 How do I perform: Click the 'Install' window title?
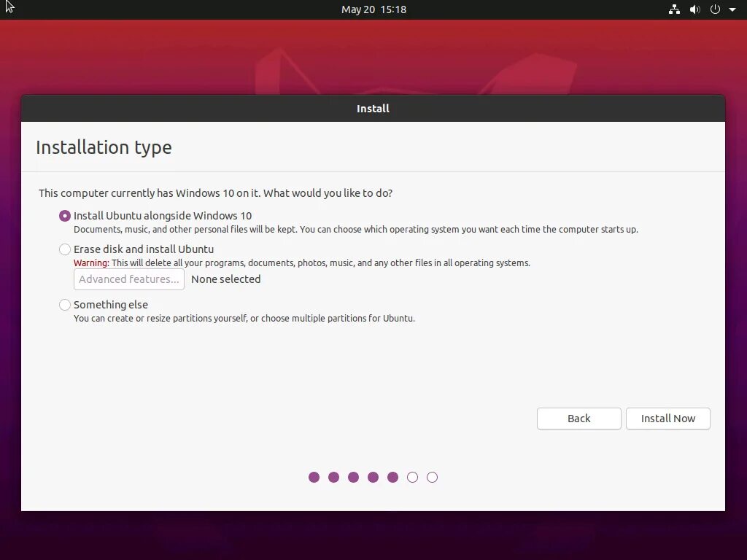(x=373, y=109)
